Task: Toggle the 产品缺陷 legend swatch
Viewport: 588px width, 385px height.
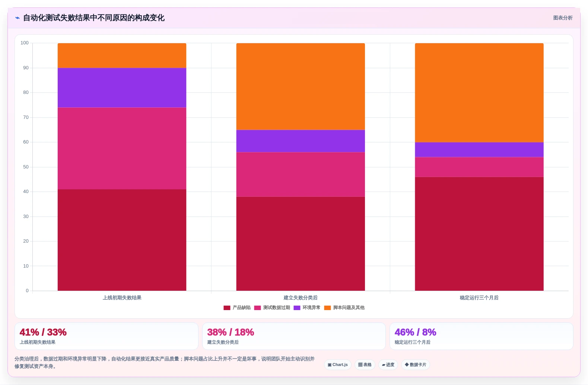Action: point(227,308)
